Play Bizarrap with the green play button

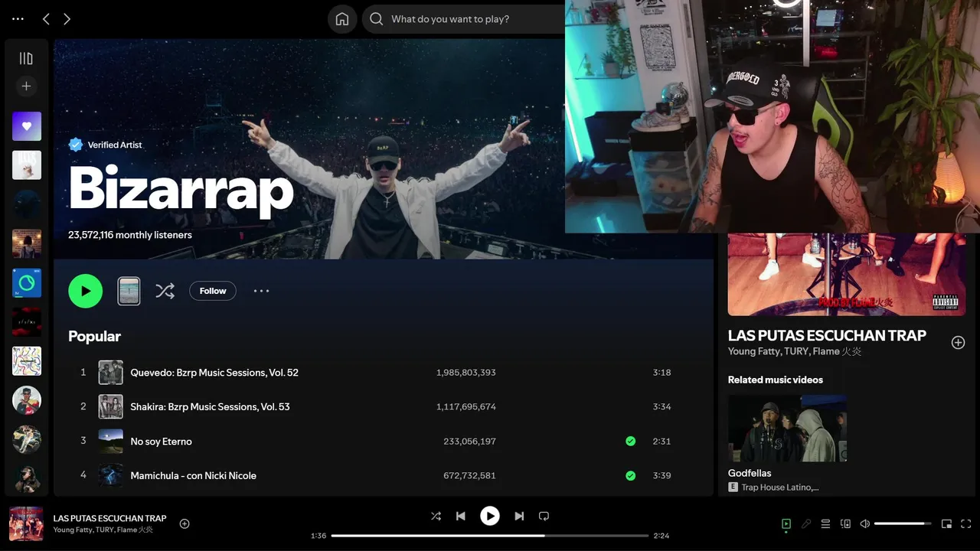tap(86, 291)
